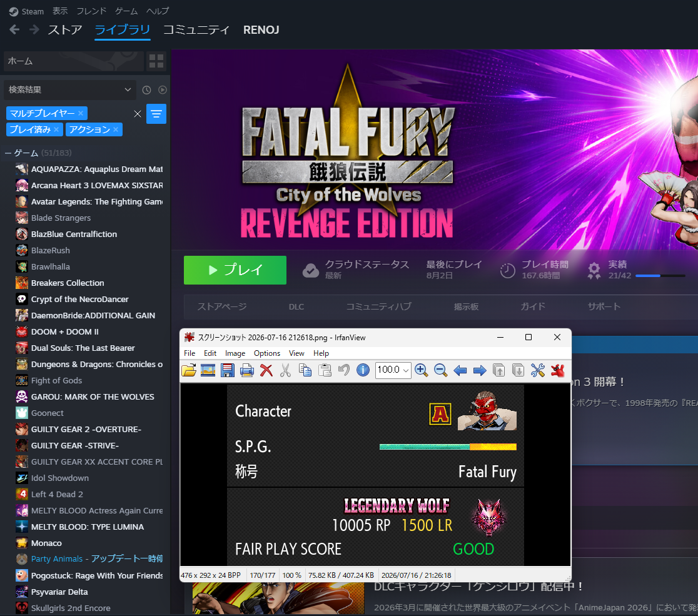Click the Print icon in IrfanView
The image size is (698, 616).
point(246,370)
